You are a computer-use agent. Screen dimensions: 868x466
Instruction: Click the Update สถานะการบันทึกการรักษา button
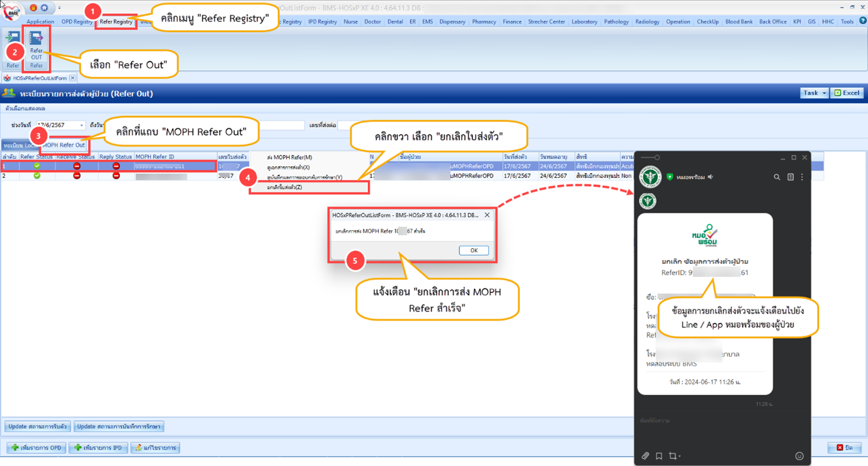point(118,427)
